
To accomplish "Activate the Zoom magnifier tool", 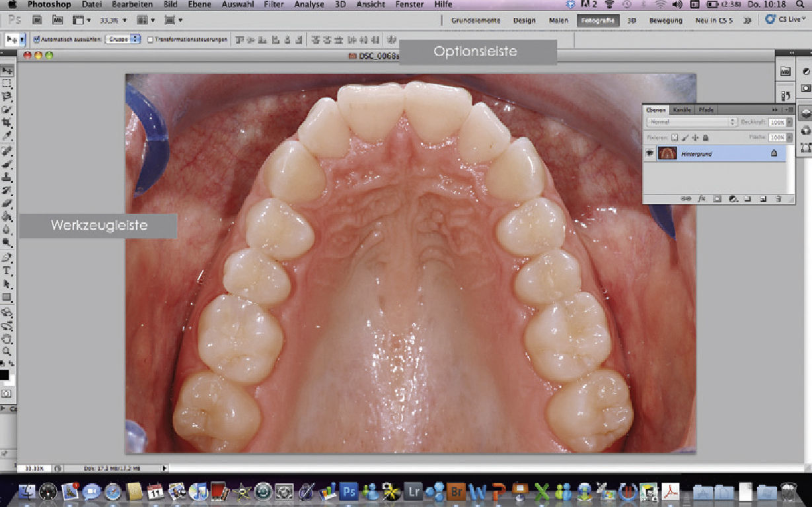I will (x=7, y=352).
